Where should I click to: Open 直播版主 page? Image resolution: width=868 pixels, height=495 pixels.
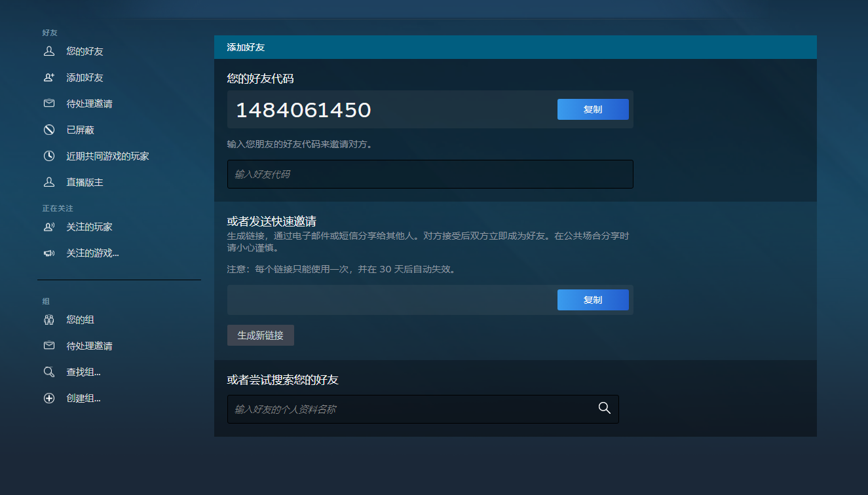(x=85, y=182)
